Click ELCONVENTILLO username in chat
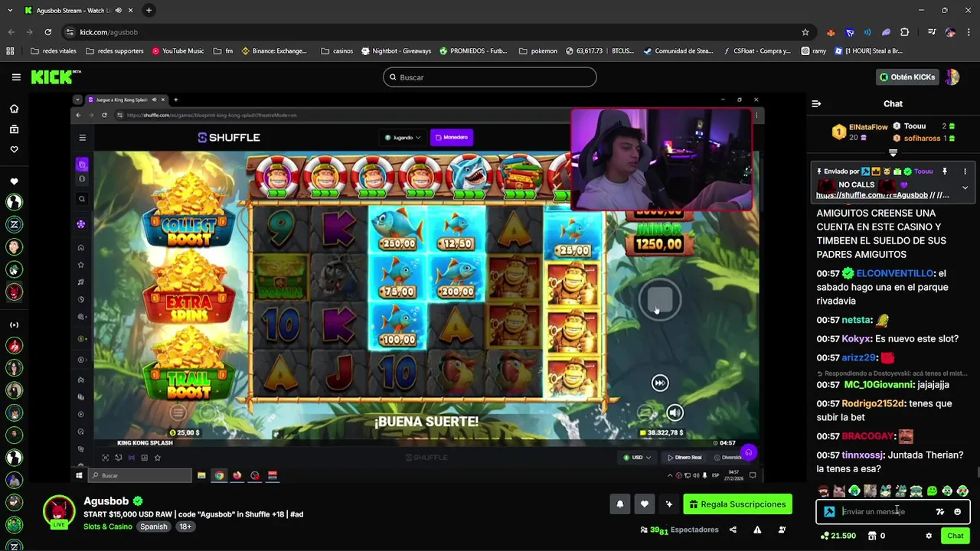 pos(895,273)
